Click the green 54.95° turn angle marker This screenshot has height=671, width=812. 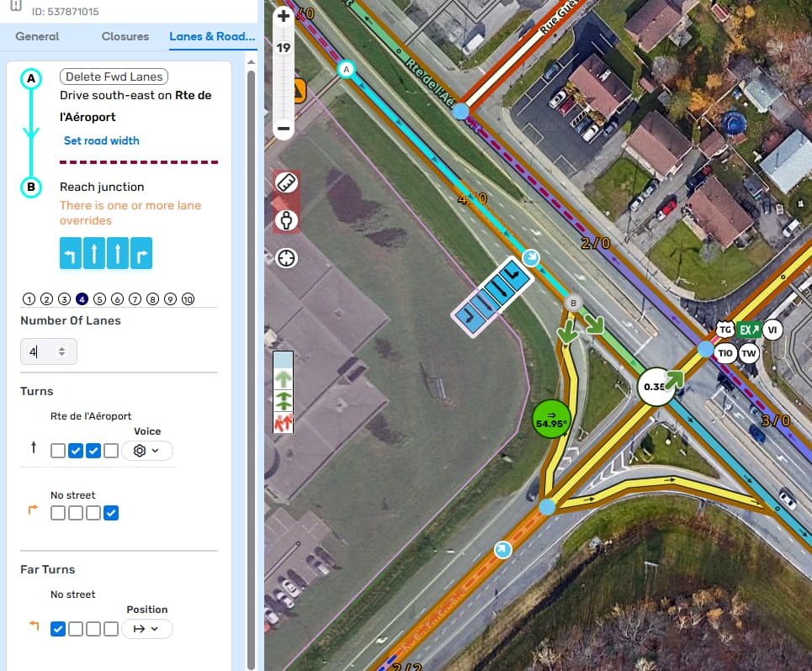550,419
